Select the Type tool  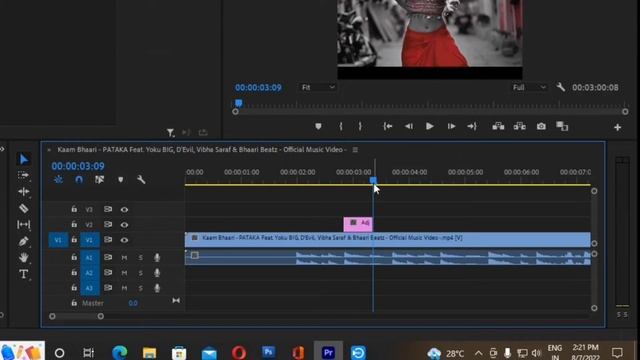(x=24, y=274)
